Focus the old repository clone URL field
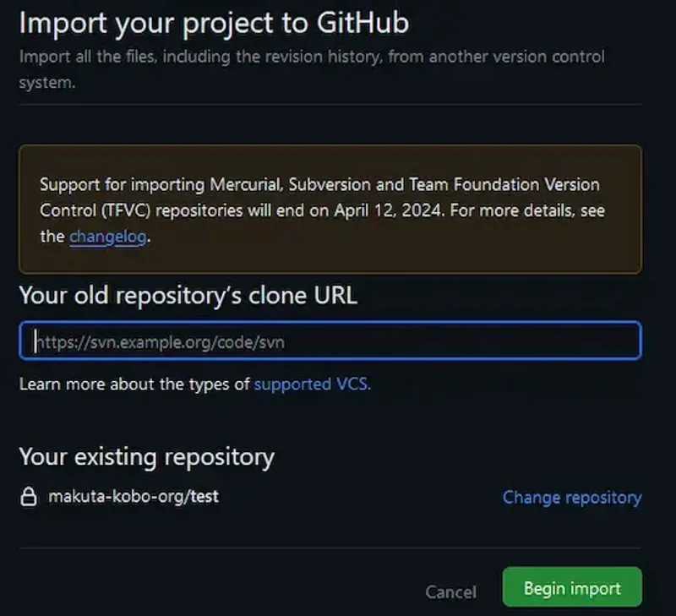Screen dimensions: 676x616 pos(330,341)
